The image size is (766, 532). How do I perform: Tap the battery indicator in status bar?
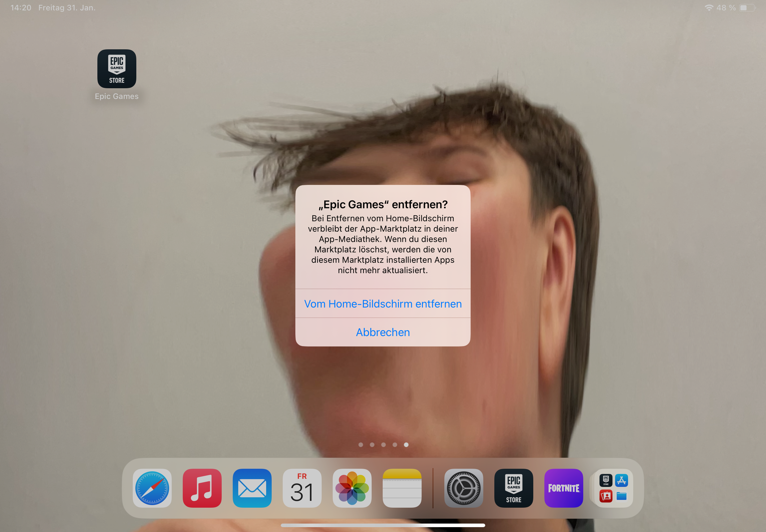(747, 8)
